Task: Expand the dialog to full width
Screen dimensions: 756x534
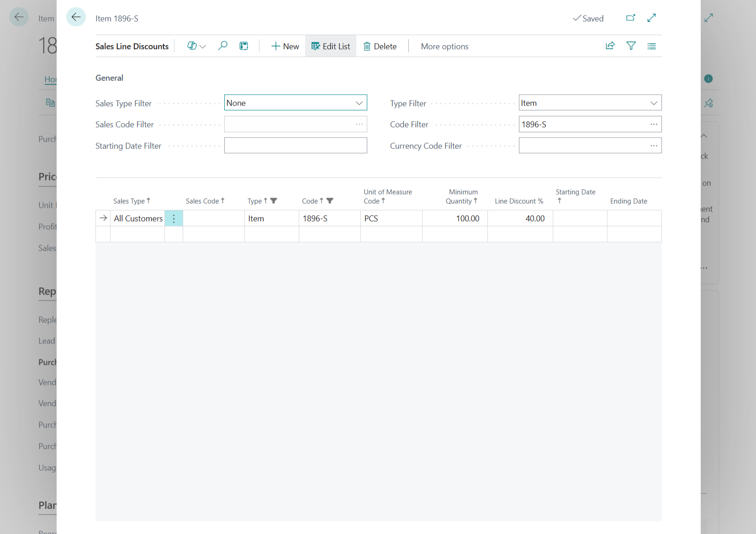Action: pos(652,18)
